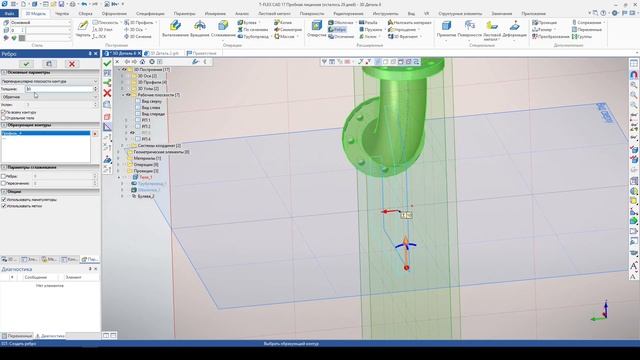This screenshot has height=360, width=640.
Task: Choose the Булева operation
Action: [x=248, y=23]
